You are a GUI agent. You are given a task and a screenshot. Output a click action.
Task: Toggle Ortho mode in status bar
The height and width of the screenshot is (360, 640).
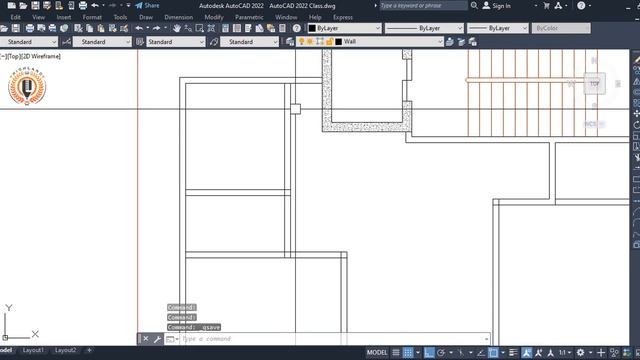(x=429, y=352)
